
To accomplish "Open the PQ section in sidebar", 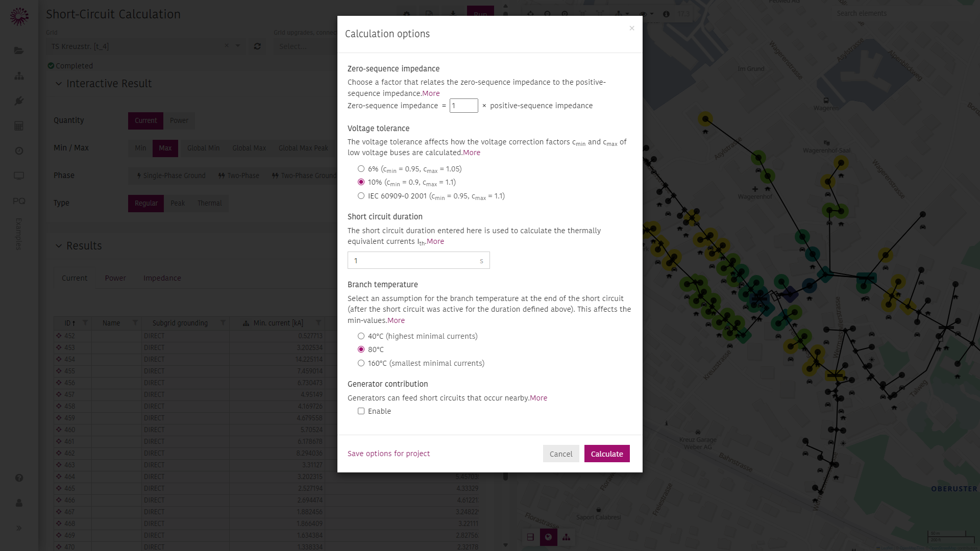I will pos(19,201).
